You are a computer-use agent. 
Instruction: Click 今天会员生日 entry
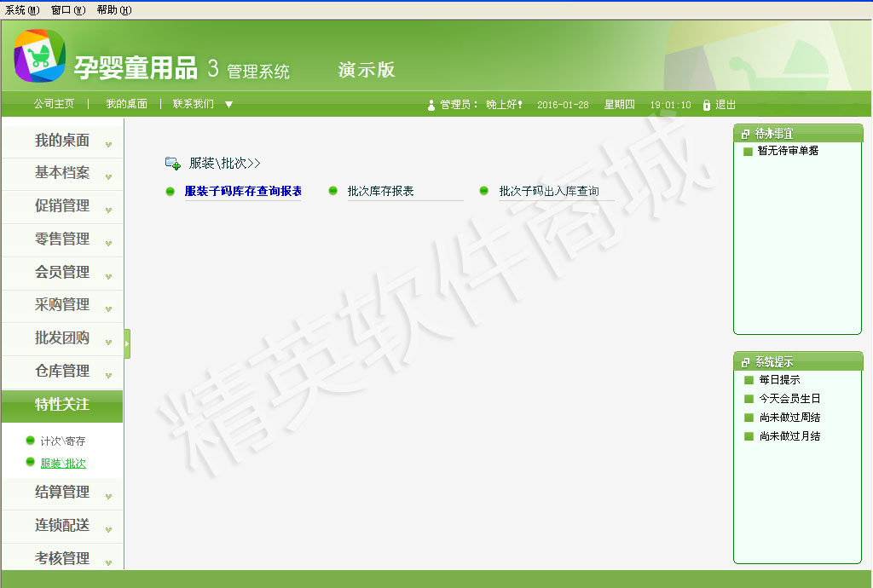[x=789, y=399]
